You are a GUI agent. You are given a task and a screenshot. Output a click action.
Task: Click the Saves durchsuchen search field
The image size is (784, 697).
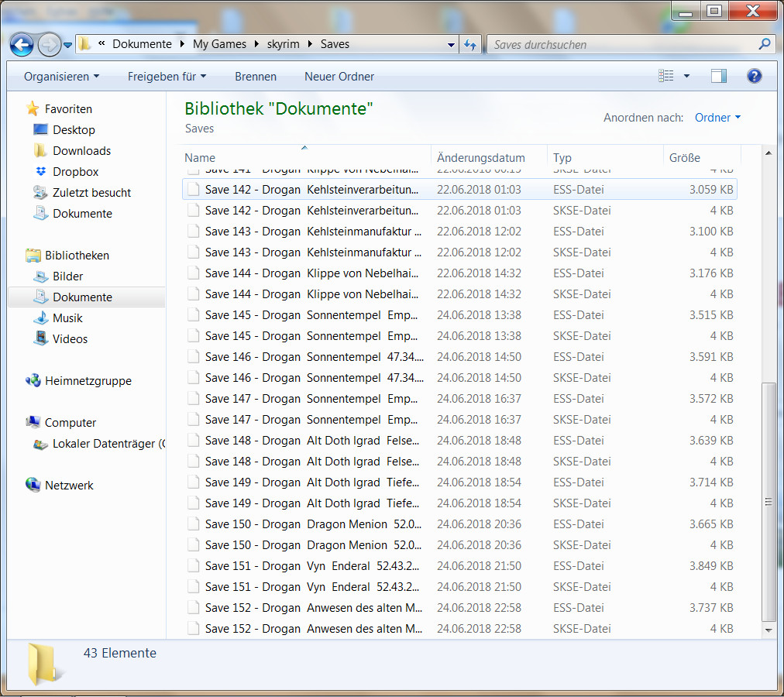tap(624, 45)
